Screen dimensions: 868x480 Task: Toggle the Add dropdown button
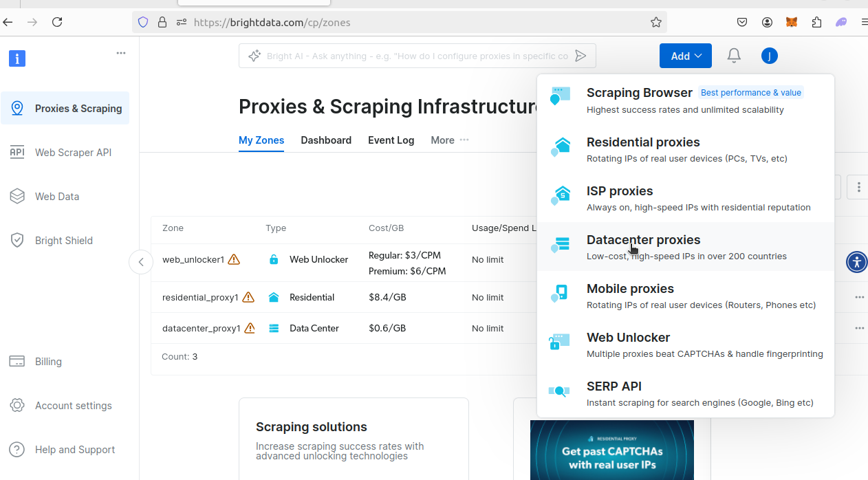click(x=685, y=56)
